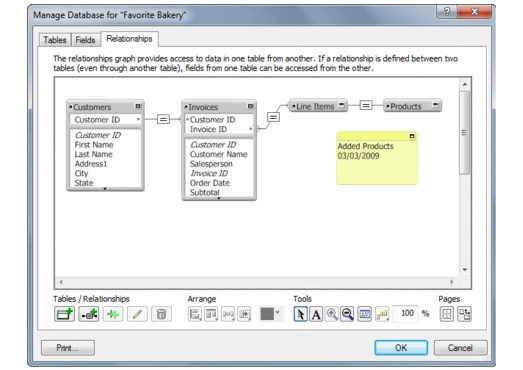523x370 pixels.
Task: Select the Invoices table title
Action: (x=203, y=107)
